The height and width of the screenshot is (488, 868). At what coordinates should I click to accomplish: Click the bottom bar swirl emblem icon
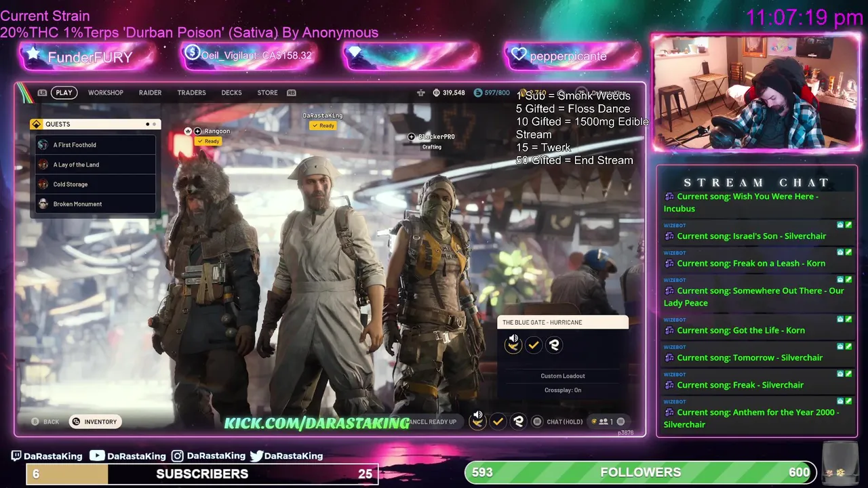518,422
